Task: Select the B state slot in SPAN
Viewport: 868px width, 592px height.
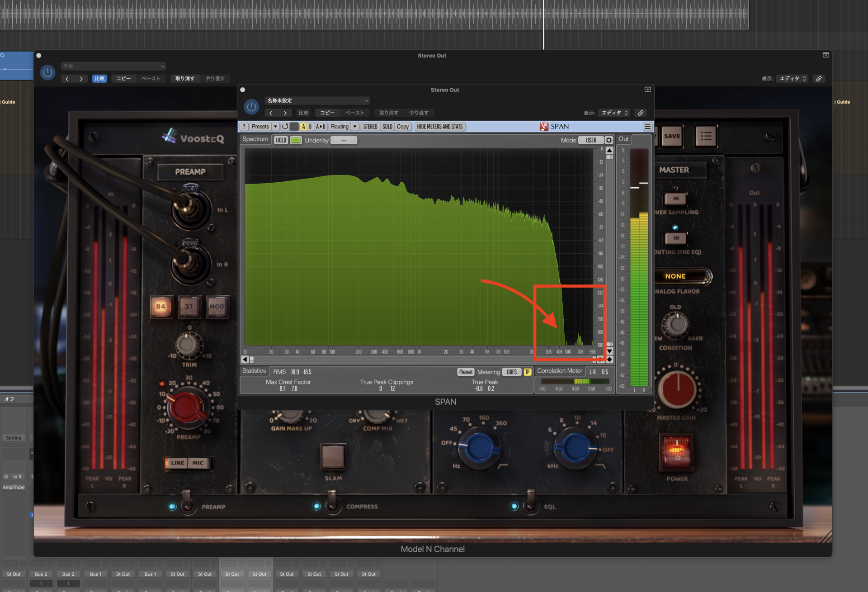Action: [310, 127]
